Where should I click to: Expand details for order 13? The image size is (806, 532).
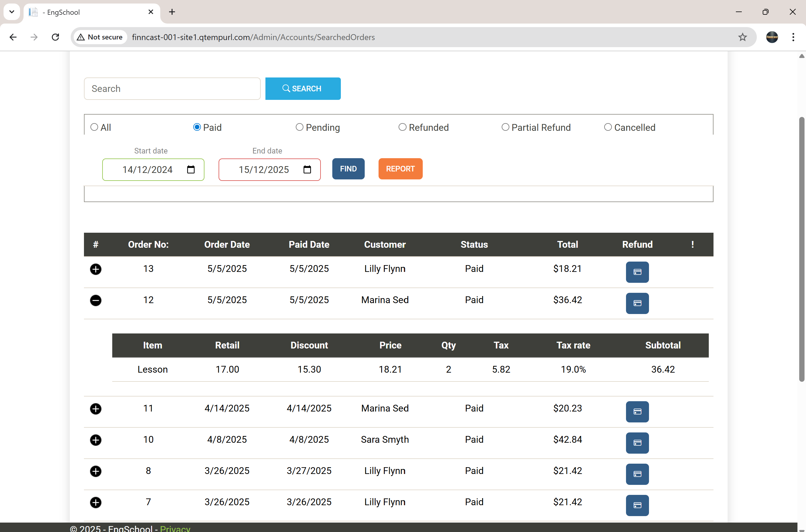click(x=96, y=269)
